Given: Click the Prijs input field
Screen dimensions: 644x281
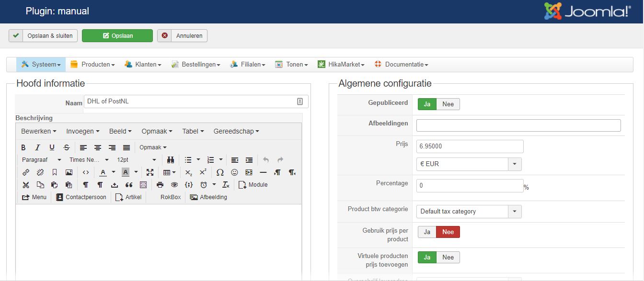Looking at the screenshot, I should (470, 146).
